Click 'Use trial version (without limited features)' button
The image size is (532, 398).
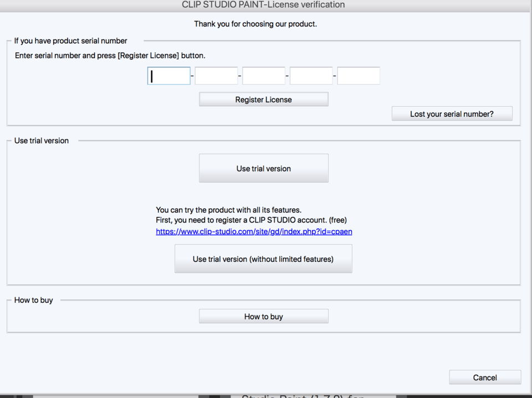click(263, 259)
